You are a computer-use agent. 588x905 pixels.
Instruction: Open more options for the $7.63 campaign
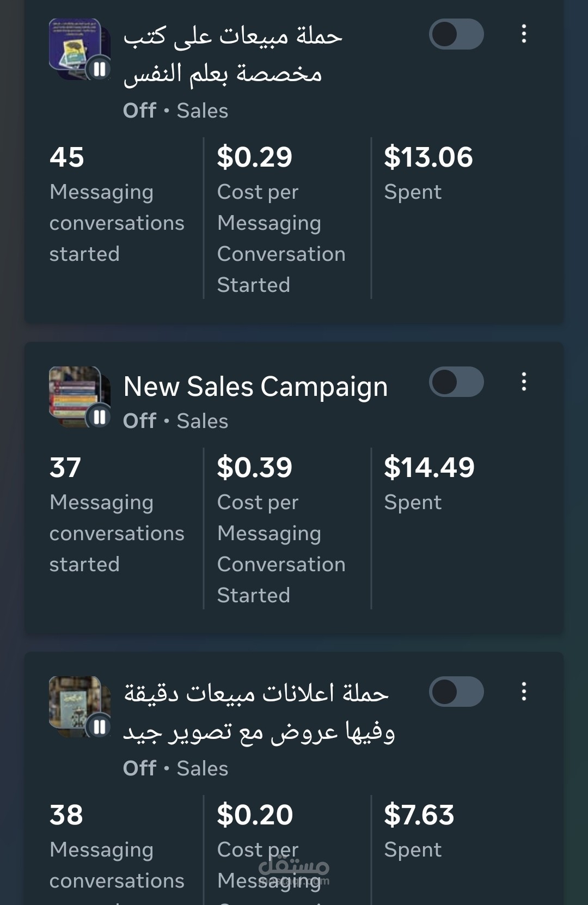pos(524,692)
